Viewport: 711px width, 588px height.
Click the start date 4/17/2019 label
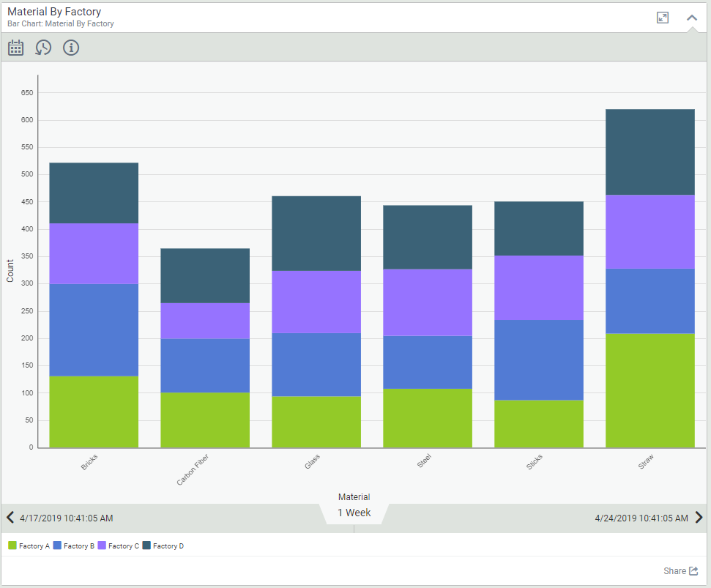(x=66, y=518)
